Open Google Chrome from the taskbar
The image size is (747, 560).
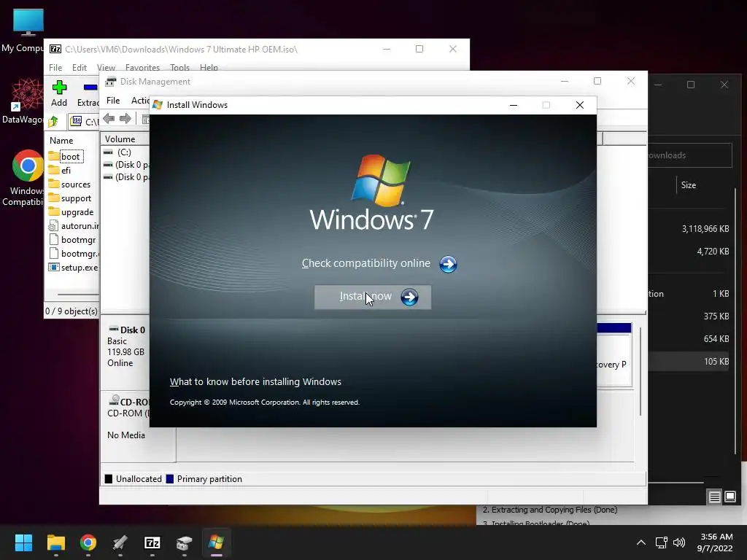point(88,542)
